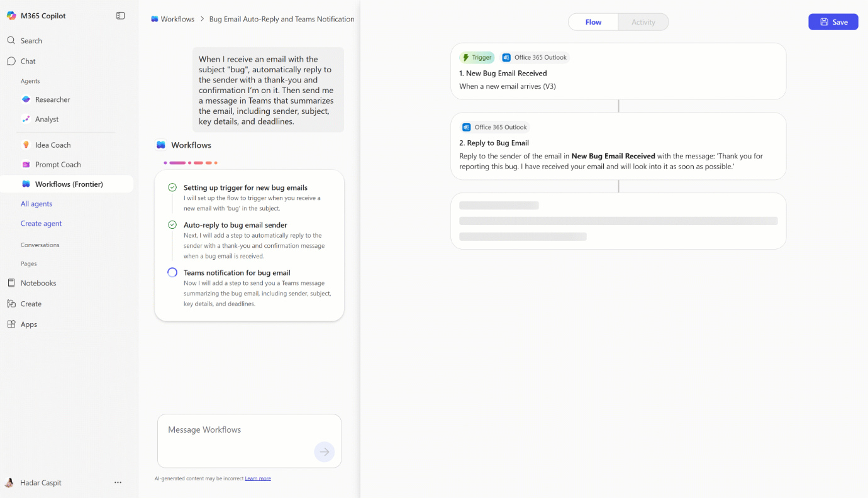Open the Learn more link
The width and height of the screenshot is (868, 498).
click(x=257, y=478)
